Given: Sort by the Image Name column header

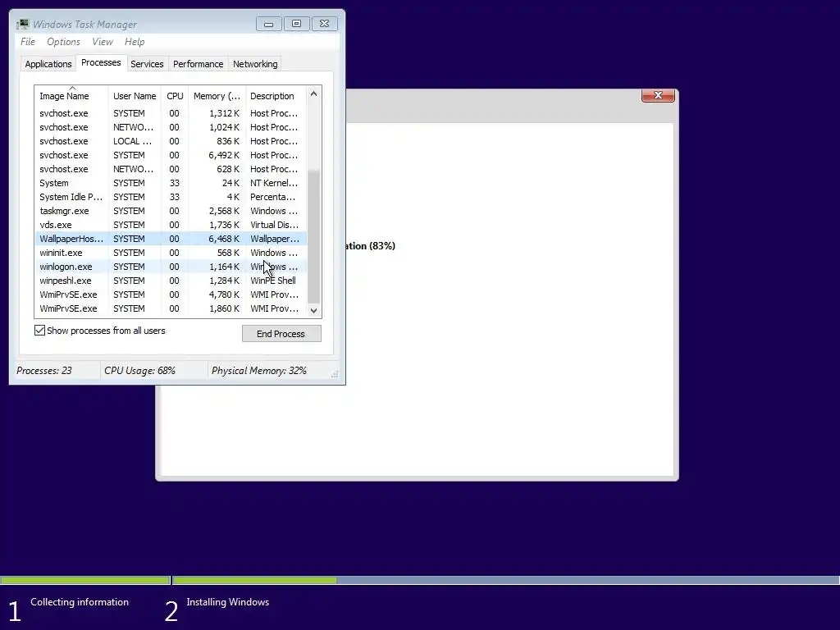Looking at the screenshot, I should click(72, 96).
